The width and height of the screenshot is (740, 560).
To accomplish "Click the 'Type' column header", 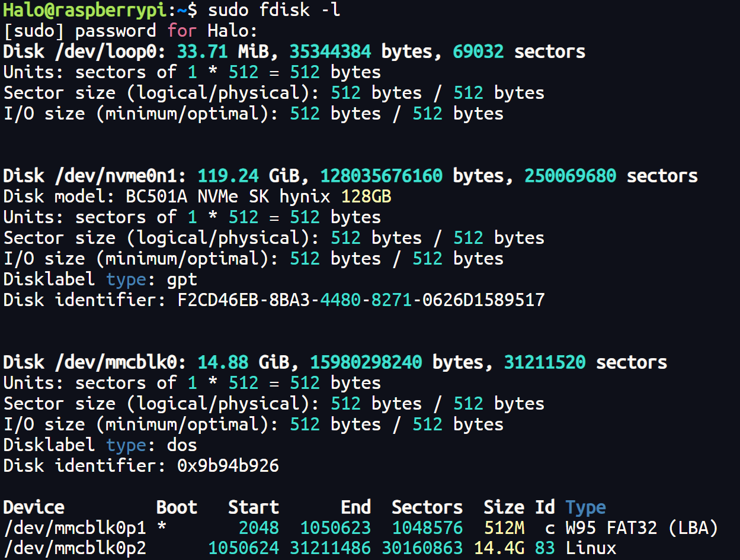I will click(x=585, y=507).
